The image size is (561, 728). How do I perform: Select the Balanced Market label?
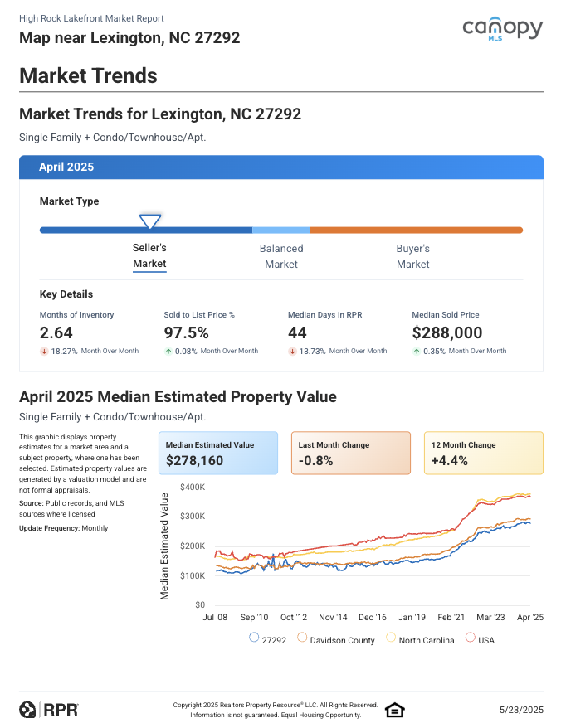(x=281, y=256)
